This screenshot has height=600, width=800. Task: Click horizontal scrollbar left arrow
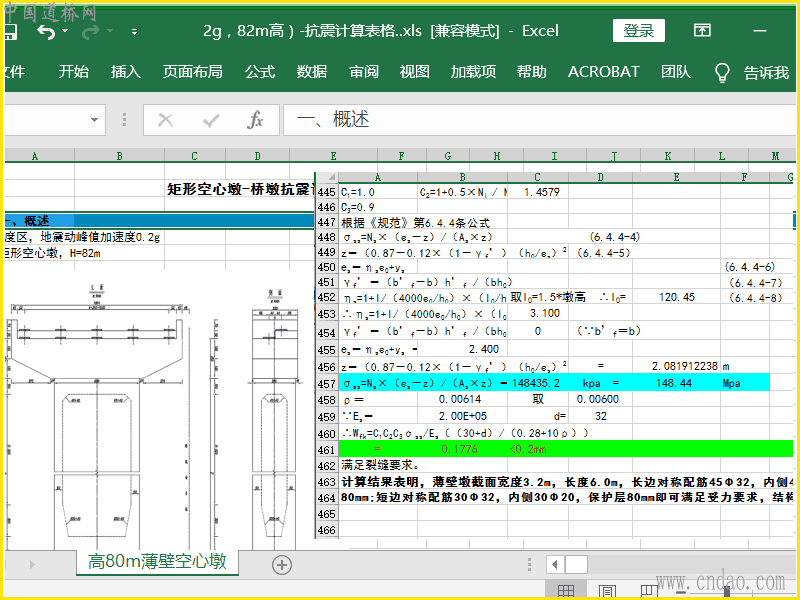[554, 564]
